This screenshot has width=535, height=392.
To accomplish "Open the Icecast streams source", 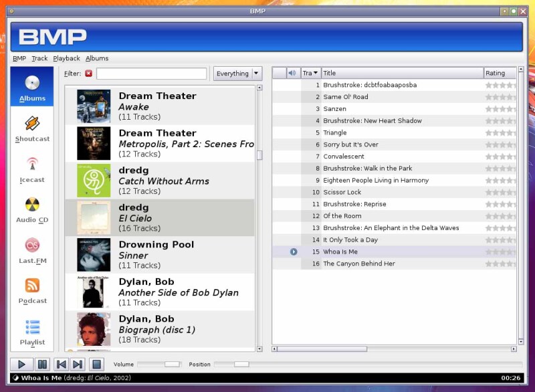I will point(32,170).
